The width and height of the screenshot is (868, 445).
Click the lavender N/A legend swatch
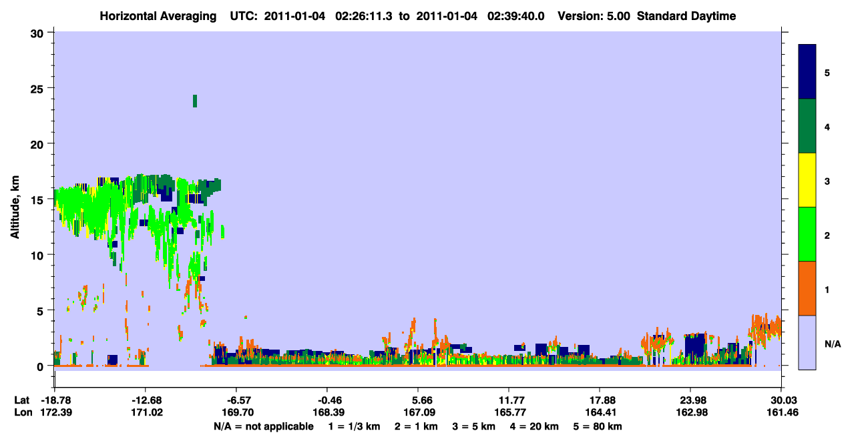pos(807,342)
